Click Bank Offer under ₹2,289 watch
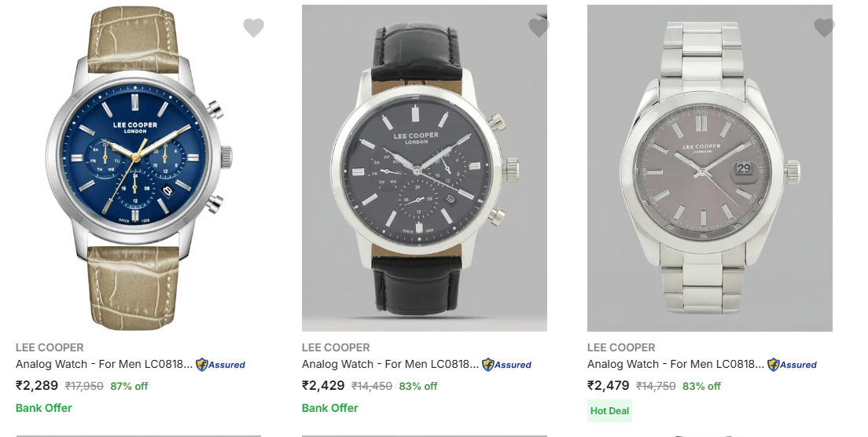Viewport: 868px width, 437px height. pyautogui.click(x=44, y=408)
